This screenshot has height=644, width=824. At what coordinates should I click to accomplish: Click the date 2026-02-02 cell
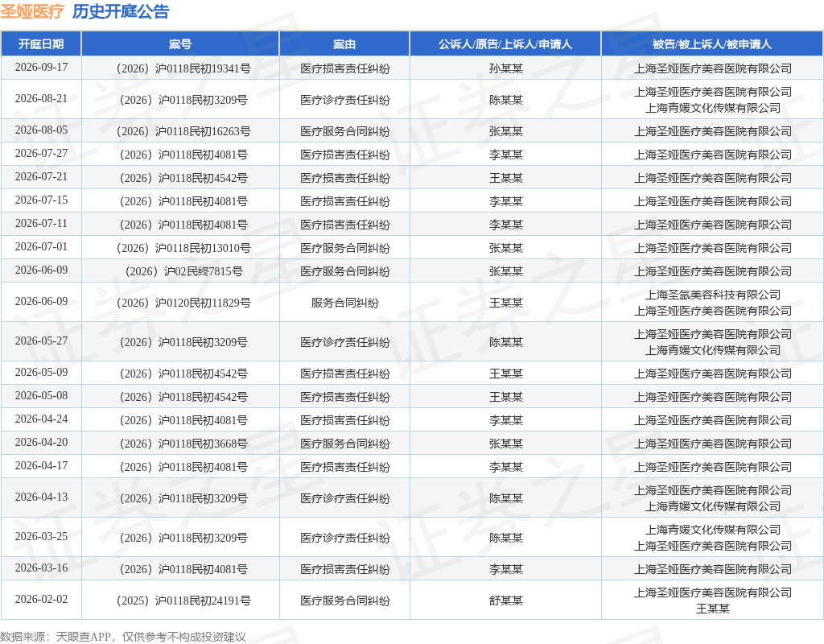41,599
